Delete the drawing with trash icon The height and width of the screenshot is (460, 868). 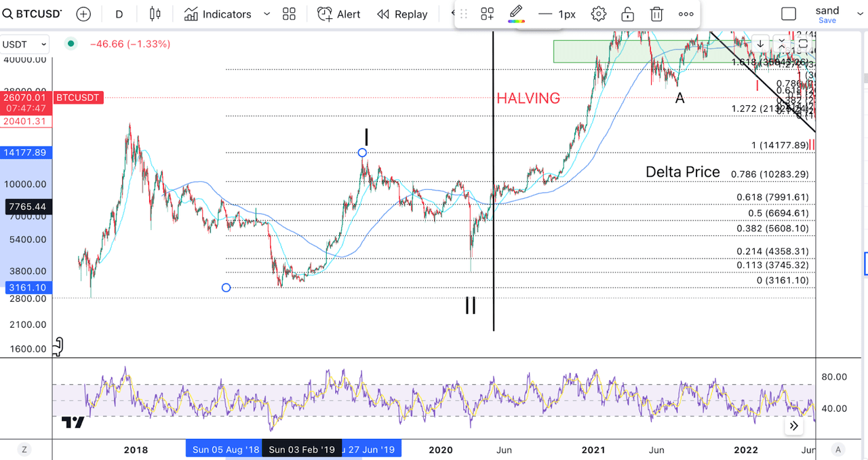(x=656, y=14)
